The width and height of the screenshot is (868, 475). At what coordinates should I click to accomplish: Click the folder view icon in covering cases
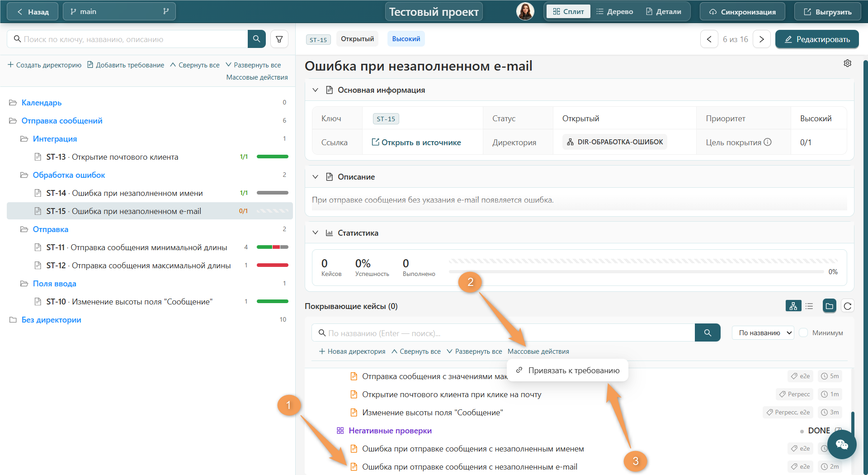coord(829,306)
